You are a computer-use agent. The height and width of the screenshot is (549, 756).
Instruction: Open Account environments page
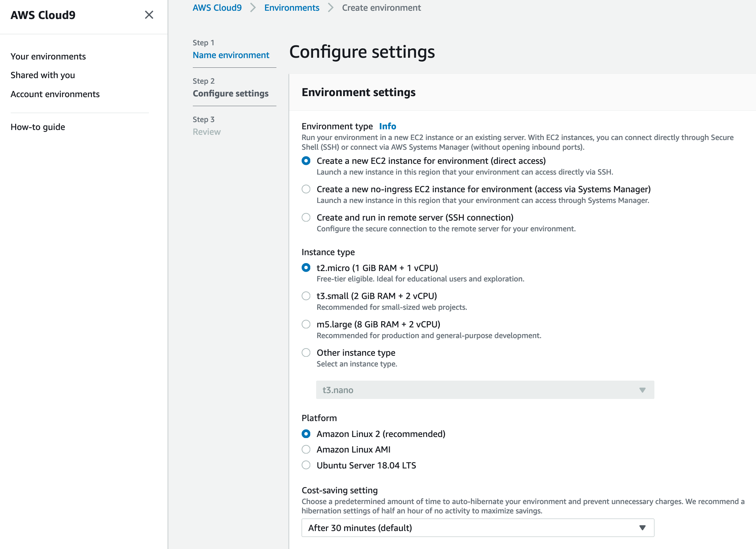(x=55, y=94)
